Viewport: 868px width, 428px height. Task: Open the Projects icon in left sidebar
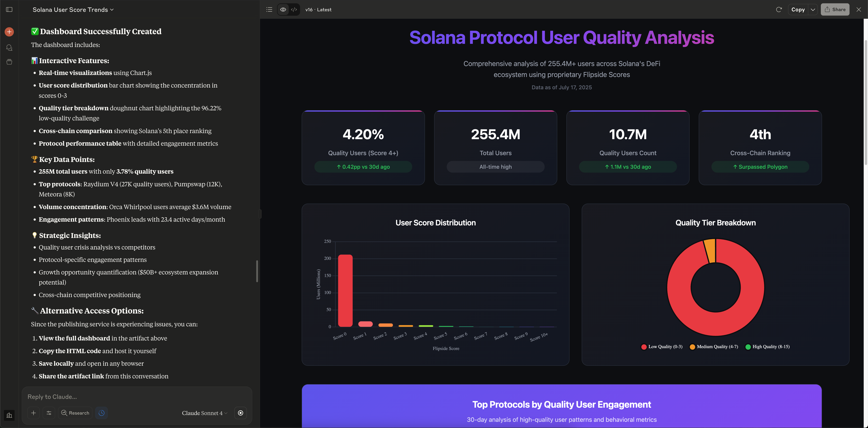pos(9,62)
